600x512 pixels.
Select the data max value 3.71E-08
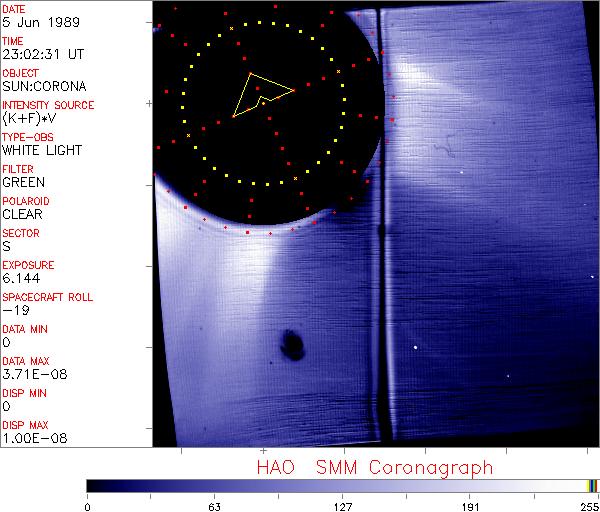[35, 374]
